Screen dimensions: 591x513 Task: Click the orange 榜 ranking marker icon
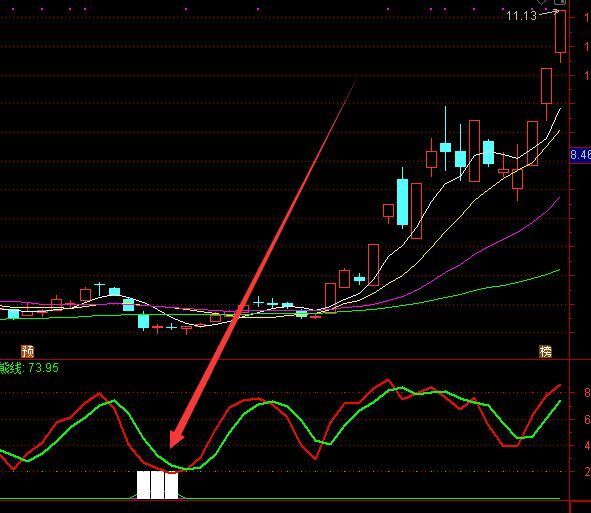[545, 351]
